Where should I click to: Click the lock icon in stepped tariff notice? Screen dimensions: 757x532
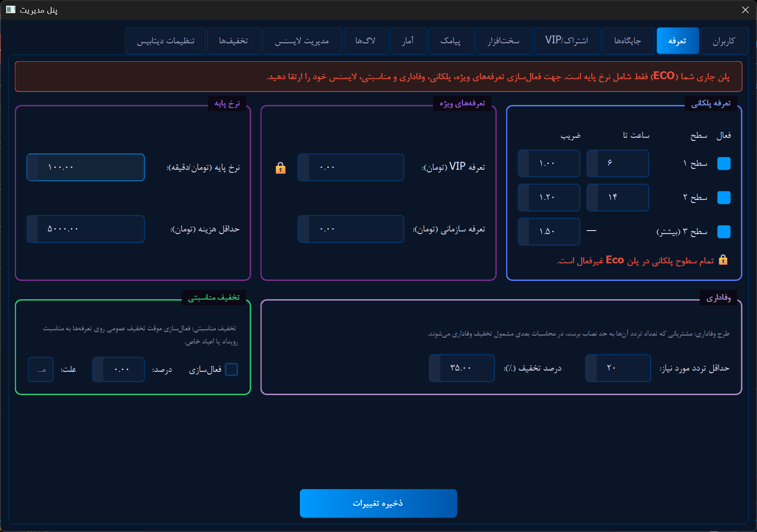click(x=723, y=260)
